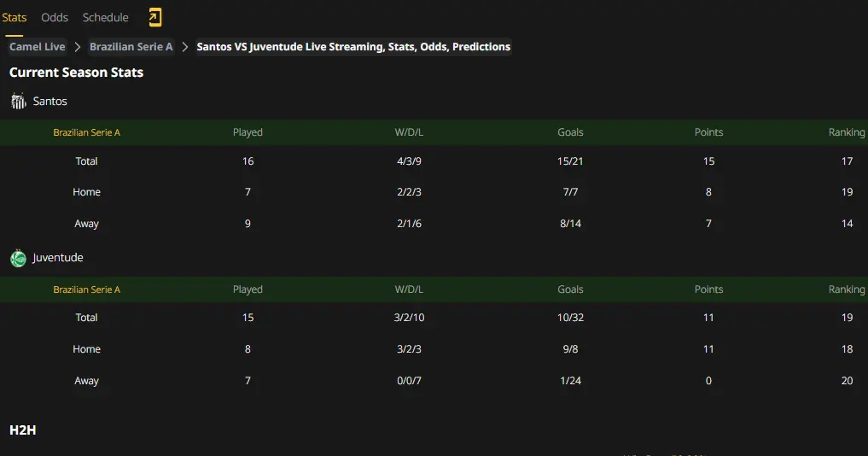Image resolution: width=868 pixels, height=456 pixels.
Task: Click the Santos team crest icon
Action: 18,102
